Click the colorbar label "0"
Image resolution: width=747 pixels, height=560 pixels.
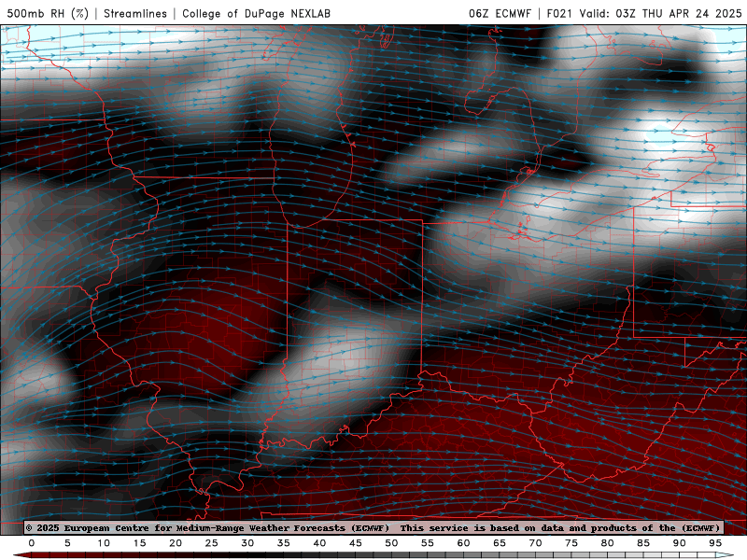pyautogui.click(x=32, y=543)
